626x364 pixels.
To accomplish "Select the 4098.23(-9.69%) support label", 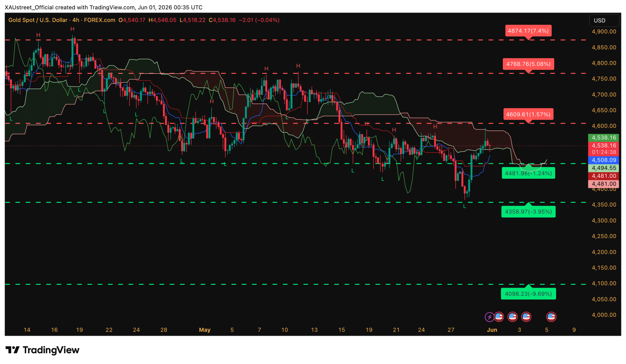I will (x=528, y=294).
